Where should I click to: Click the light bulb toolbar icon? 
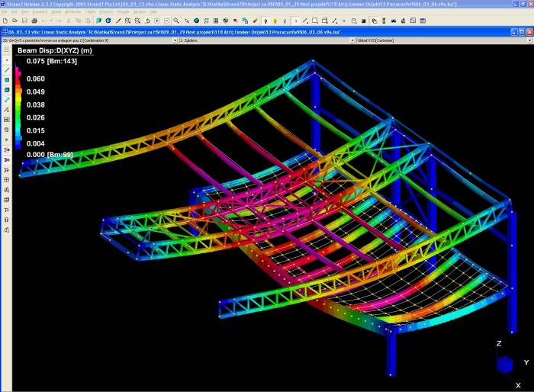coord(274,21)
